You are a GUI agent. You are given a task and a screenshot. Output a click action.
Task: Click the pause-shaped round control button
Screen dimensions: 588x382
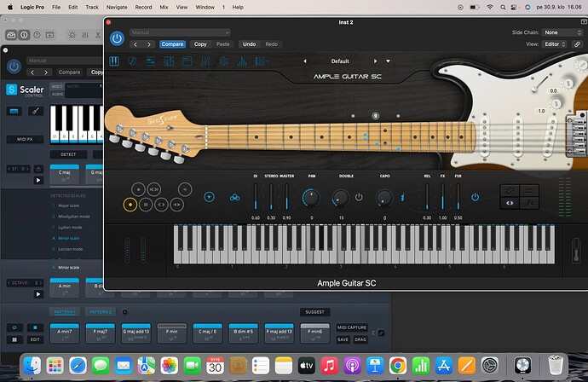tap(146, 205)
